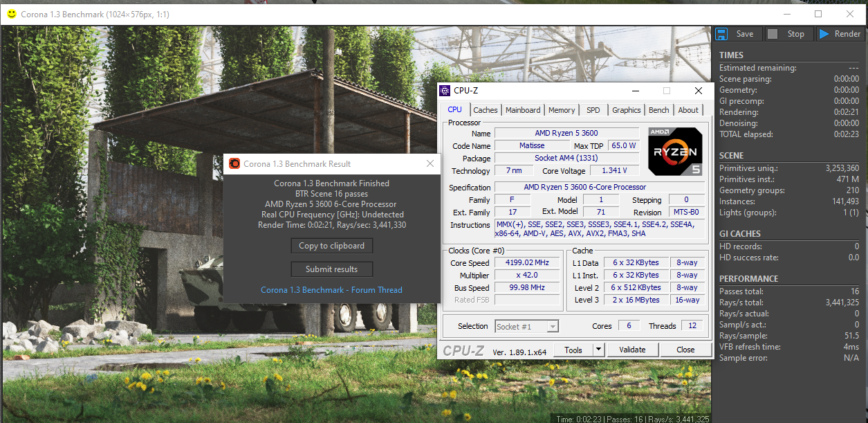Image resolution: width=868 pixels, height=423 pixels.
Task: Click the smiley icon in Corona title bar
Action: pyautogui.click(x=10, y=14)
